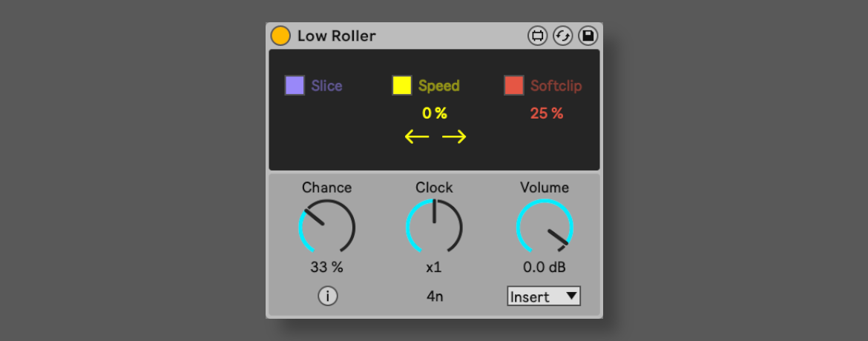Click the Speed 0 % value

point(434,113)
